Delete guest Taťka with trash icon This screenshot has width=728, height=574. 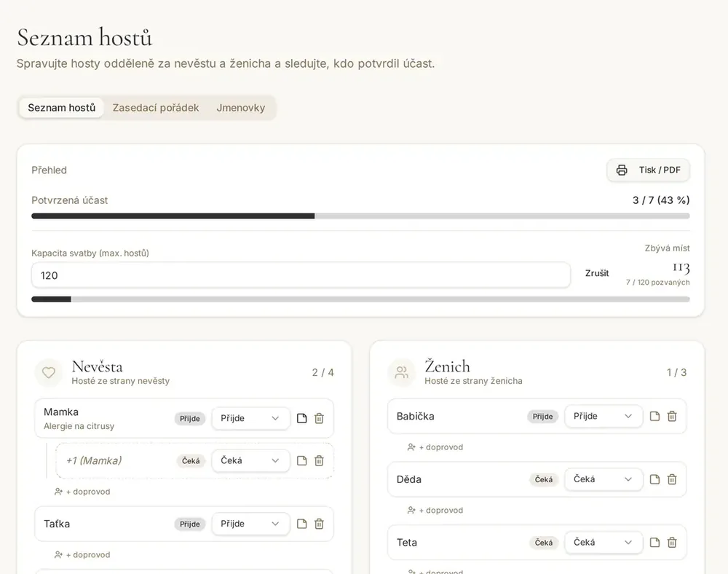coord(319,524)
